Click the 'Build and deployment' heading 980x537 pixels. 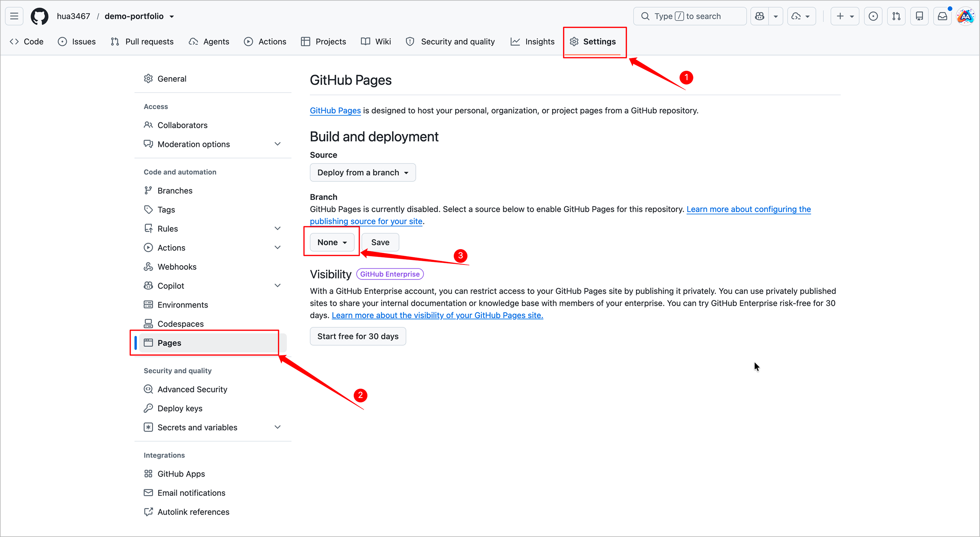[x=374, y=137]
